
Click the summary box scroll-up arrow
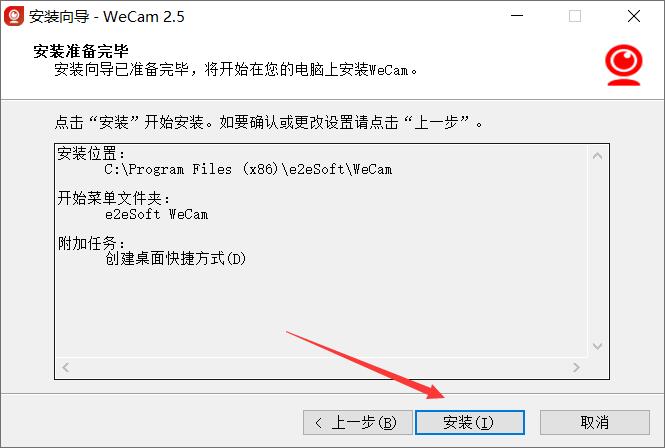point(597,156)
